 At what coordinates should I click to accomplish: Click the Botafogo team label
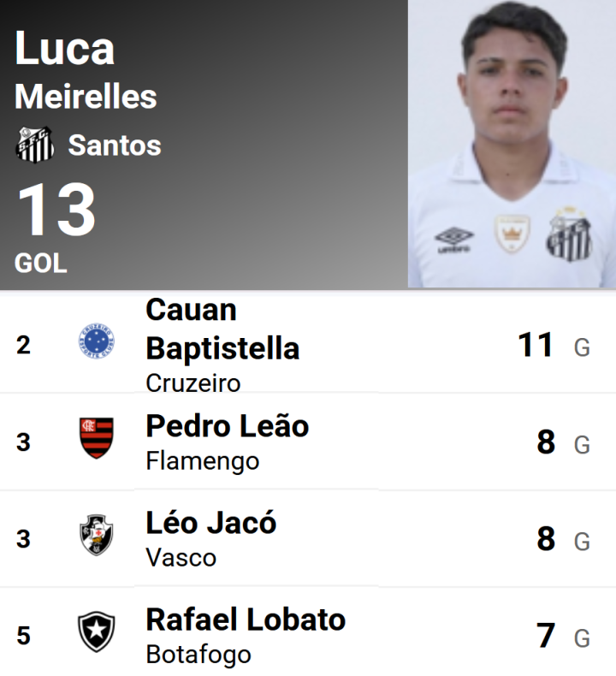(198, 655)
